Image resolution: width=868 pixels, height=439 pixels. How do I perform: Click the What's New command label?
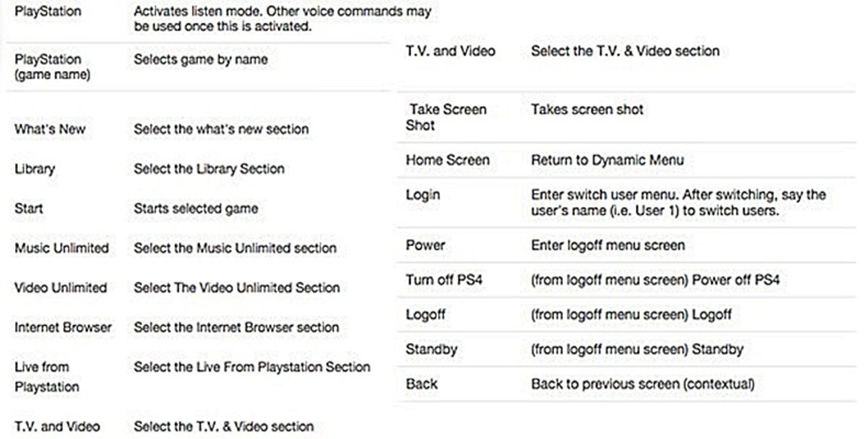point(50,129)
